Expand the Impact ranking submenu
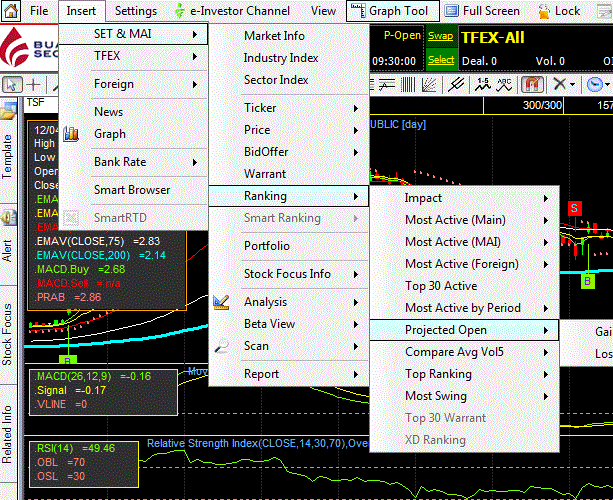 [x=464, y=198]
